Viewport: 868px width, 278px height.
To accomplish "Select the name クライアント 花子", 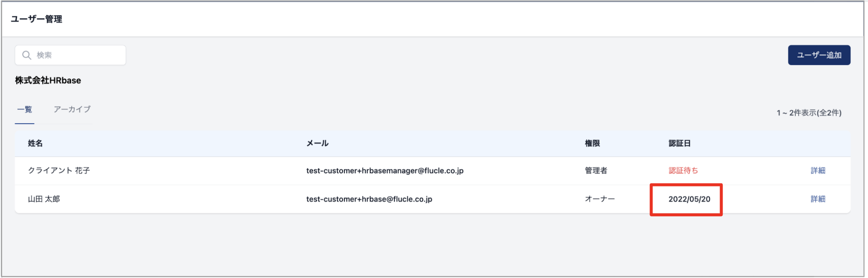I will [x=59, y=171].
